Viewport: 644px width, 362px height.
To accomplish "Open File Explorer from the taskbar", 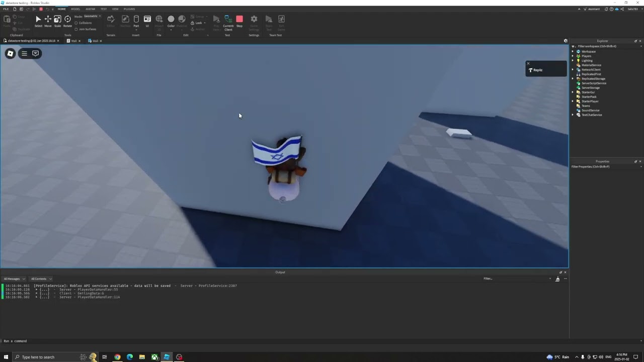I will [x=142, y=357].
